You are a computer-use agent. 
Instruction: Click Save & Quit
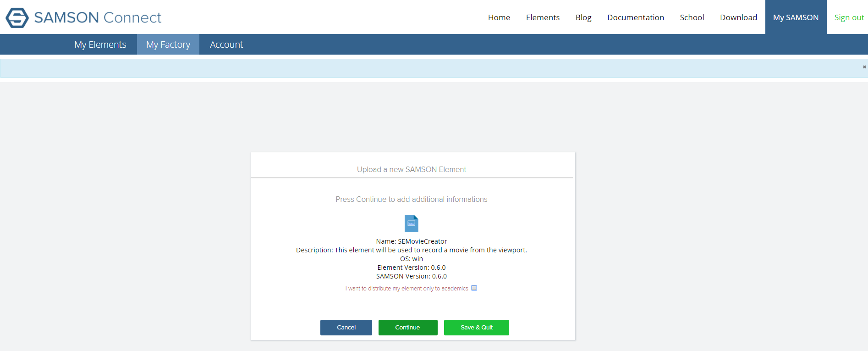(x=476, y=328)
